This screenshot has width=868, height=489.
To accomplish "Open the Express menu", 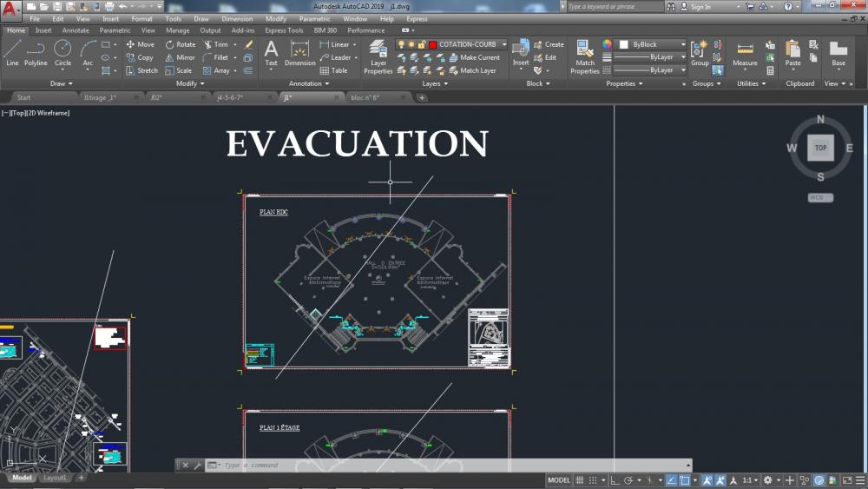I will tap(417, 19).
